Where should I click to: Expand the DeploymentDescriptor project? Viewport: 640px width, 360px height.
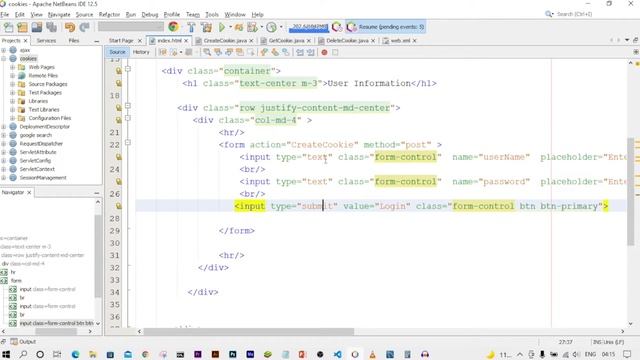pos(4,127)
